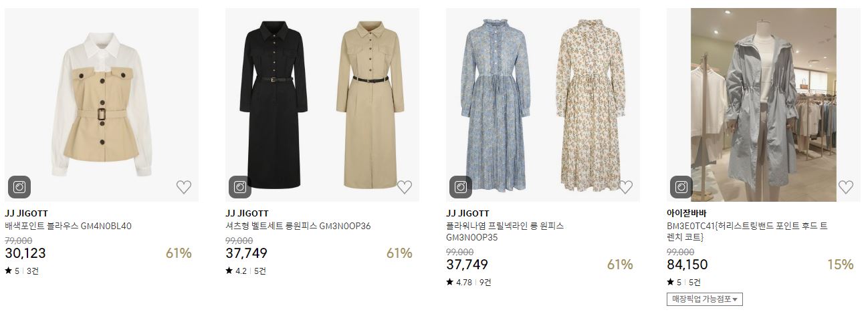Screen dimensions: 868x320
Task: Toggle wishlist heart for 배색포인트 블라우스
Action: (x=184, y=187)
